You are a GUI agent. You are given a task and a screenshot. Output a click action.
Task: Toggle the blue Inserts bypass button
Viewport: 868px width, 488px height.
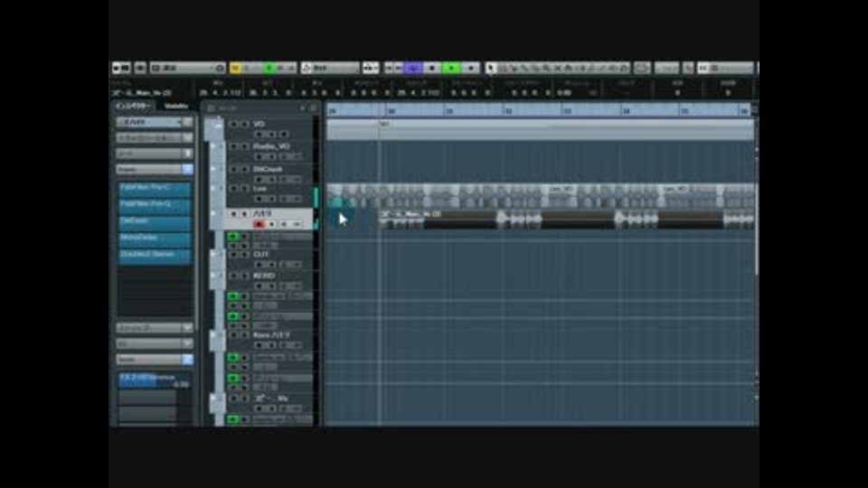(x=188, y=169)
